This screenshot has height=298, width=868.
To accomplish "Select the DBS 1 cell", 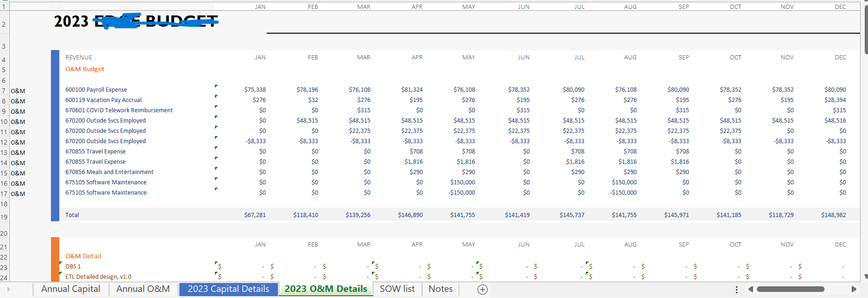I will (x=73, y=267).
